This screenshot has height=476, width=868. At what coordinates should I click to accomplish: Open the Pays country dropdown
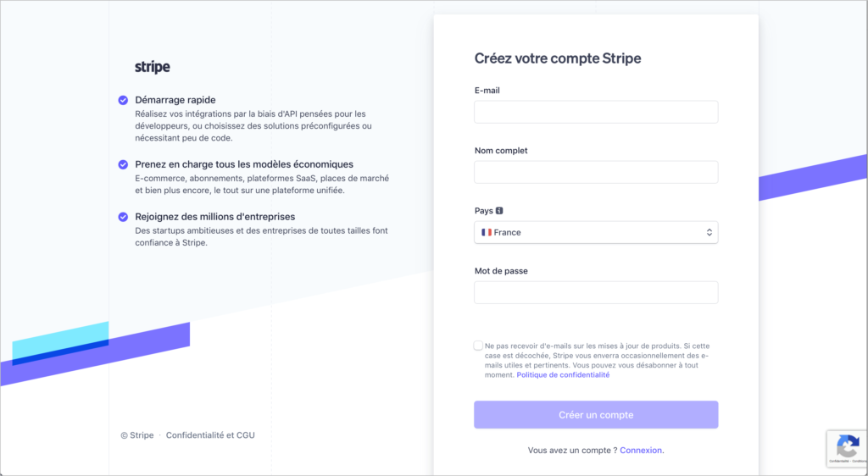click(596, 232)
